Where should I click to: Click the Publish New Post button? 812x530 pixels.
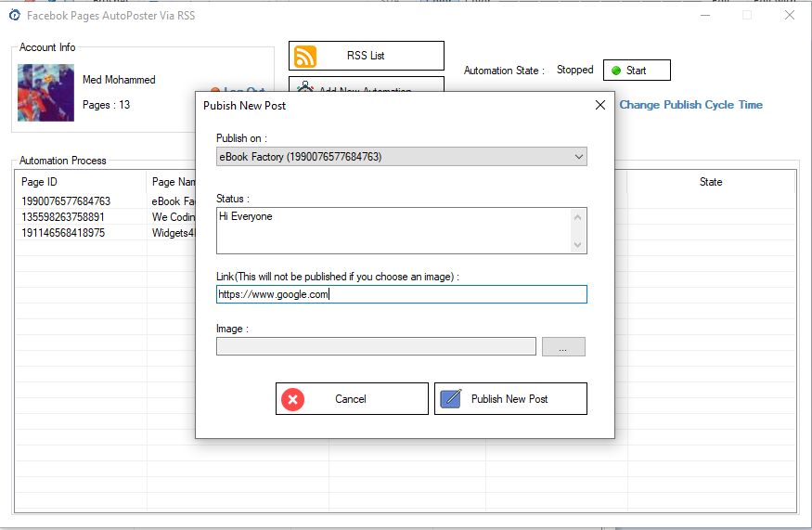[510, 399]
